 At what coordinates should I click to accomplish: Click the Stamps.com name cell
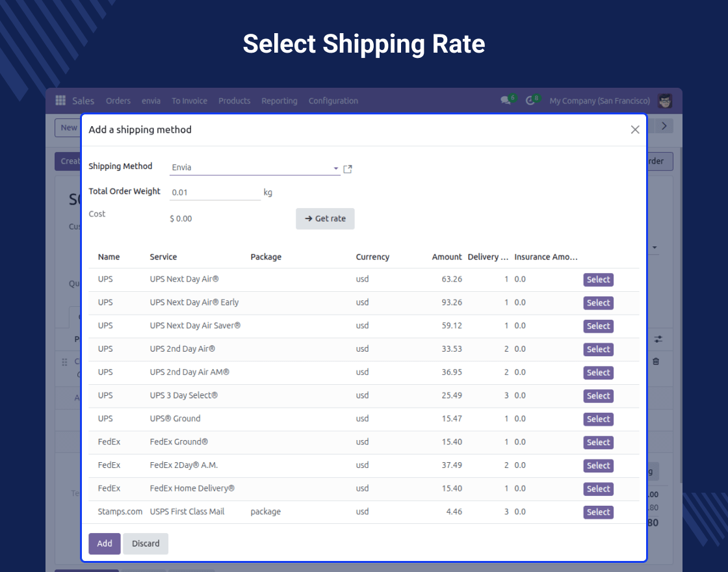120,512
